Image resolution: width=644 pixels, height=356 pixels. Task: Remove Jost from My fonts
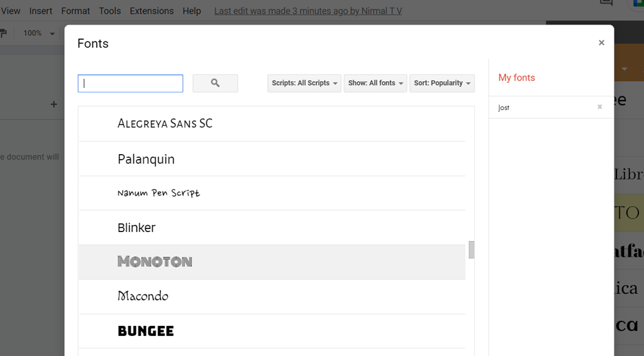pos(599,107)
